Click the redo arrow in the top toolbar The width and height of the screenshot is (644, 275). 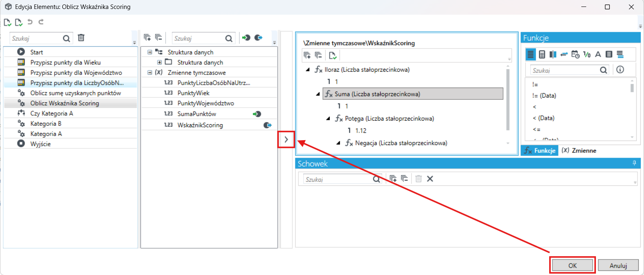[x=41, y=22]
